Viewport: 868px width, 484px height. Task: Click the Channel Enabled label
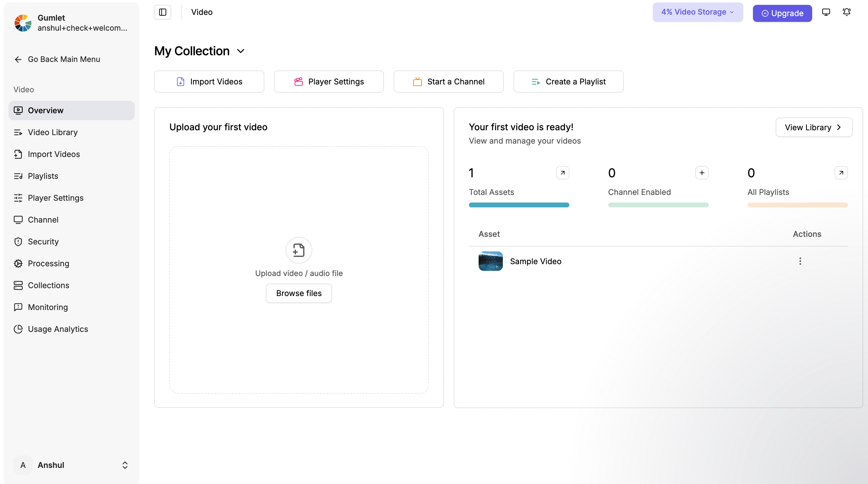pyautogui.click(x=639, y=192)
